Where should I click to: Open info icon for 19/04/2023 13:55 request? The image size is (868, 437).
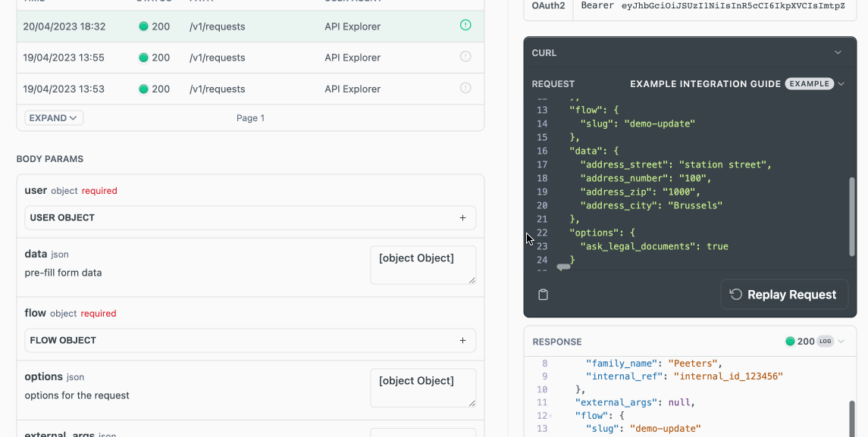(x=465, y=56)
